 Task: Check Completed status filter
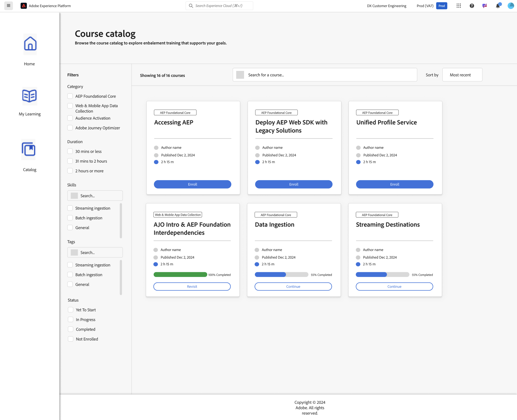click(71, 329)
